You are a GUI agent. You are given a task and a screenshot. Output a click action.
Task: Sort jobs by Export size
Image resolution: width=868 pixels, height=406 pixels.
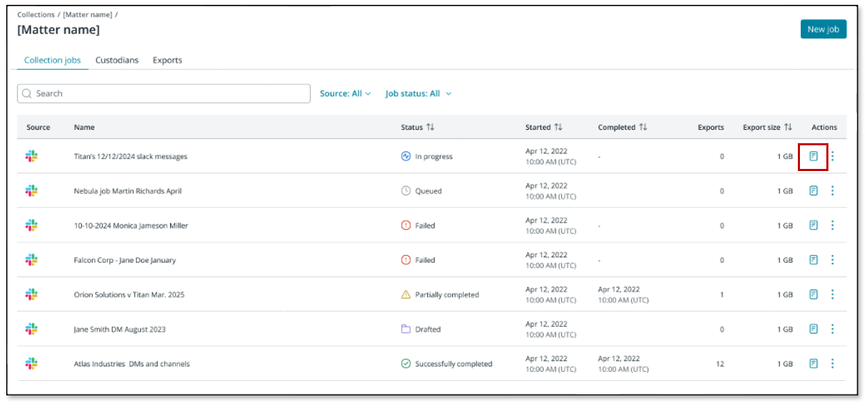788,127
